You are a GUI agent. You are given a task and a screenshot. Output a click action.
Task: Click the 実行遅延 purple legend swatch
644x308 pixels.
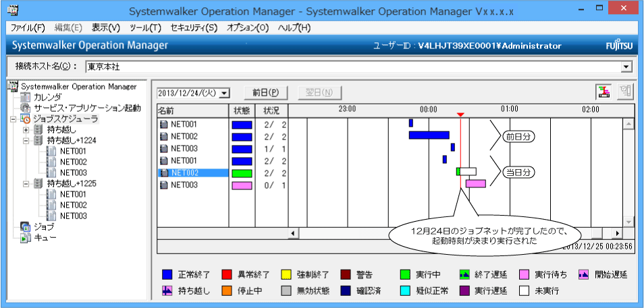click(464, 290)
